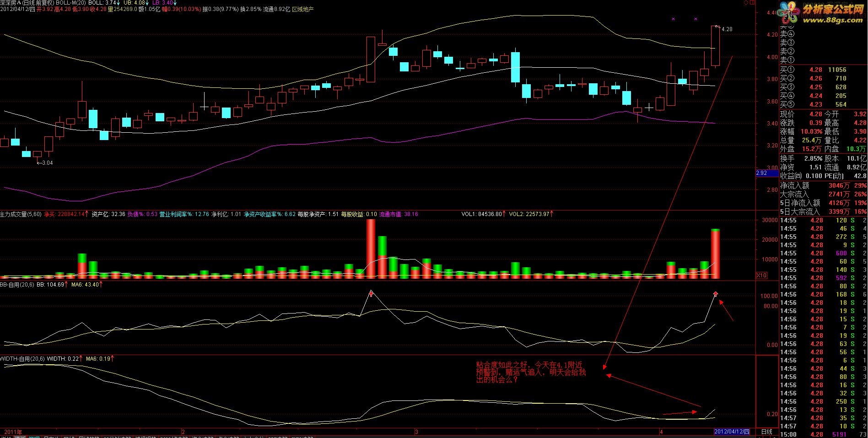Click the 14:55 tick row with 600 volume
This screenshot has width=868, height=438.
tap(823, 253)
